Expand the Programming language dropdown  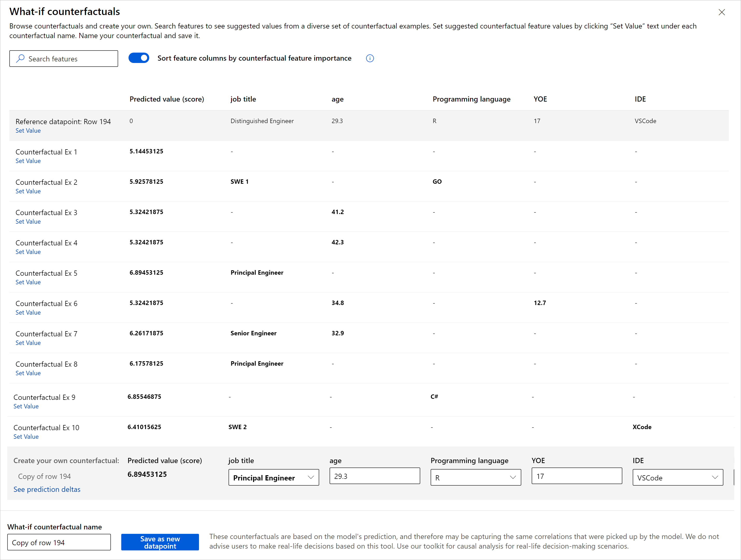pyautogui.click(x=475, y=478)
